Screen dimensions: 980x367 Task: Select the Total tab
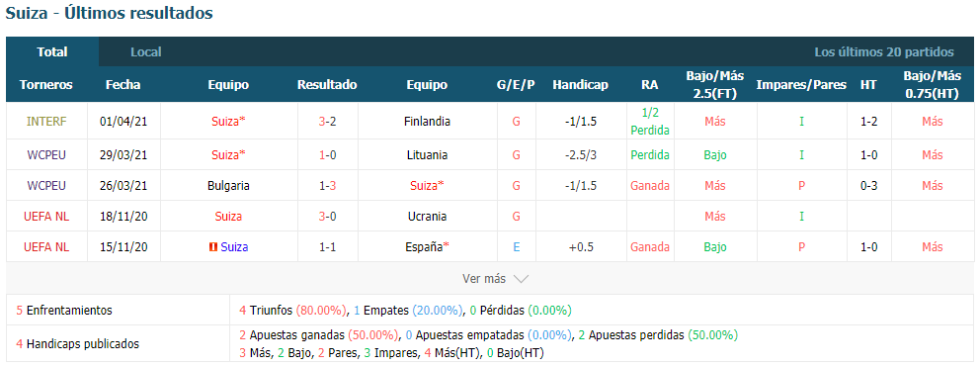pyautogui.click(x=52, y=52)
